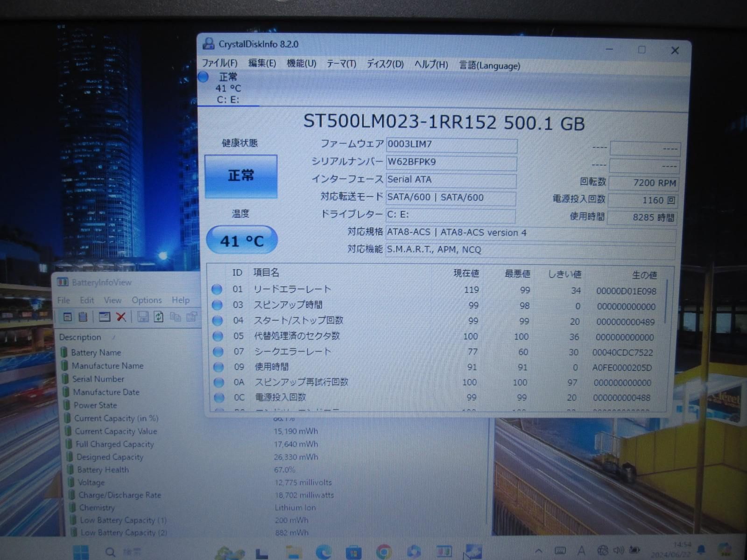
Task: Open the ディスク(D) menu
Action: point(385,64)
